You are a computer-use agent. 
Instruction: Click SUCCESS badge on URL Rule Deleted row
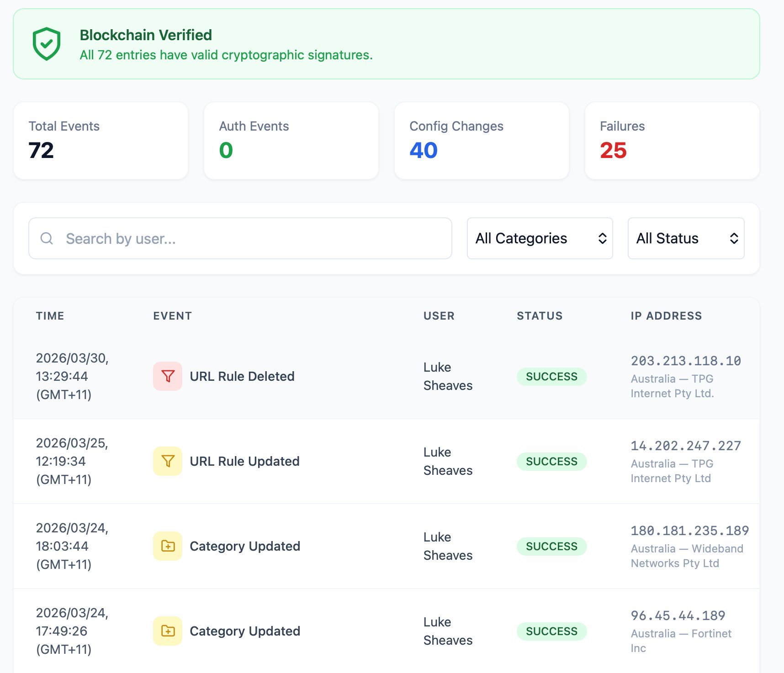click(551, 377)
